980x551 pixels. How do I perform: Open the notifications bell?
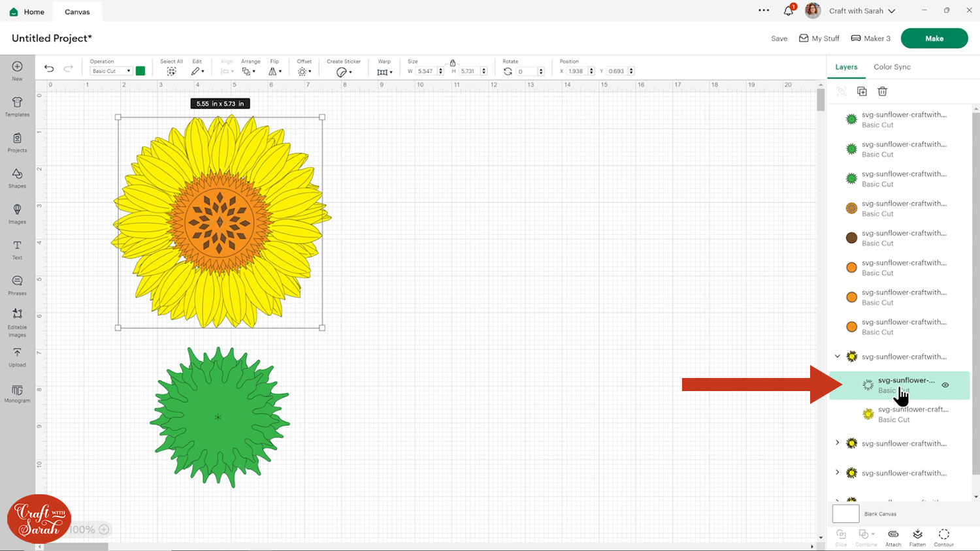(789, 11)
